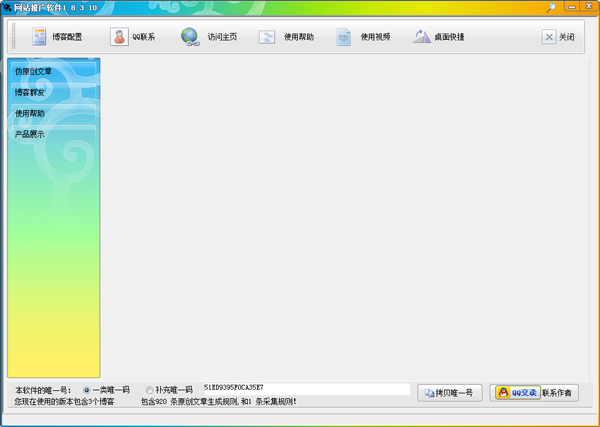
Task: Click the 拷贝唯一号 button
Action: coord(450,393)
